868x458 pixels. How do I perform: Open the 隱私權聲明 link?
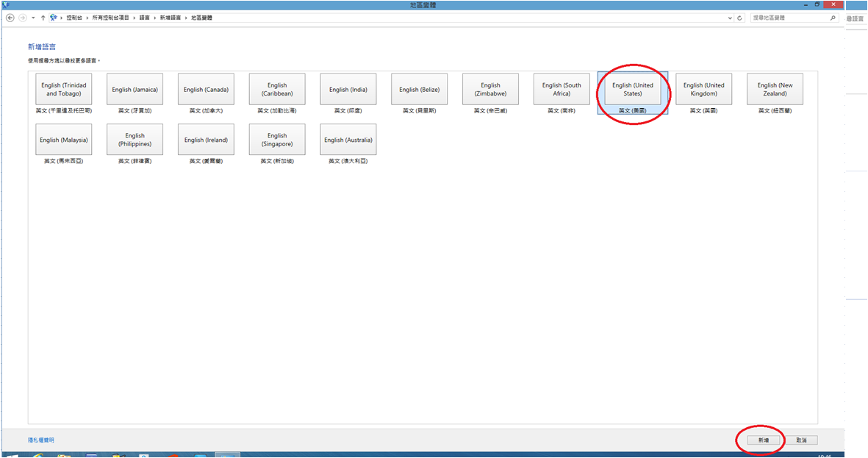(41, 440)
